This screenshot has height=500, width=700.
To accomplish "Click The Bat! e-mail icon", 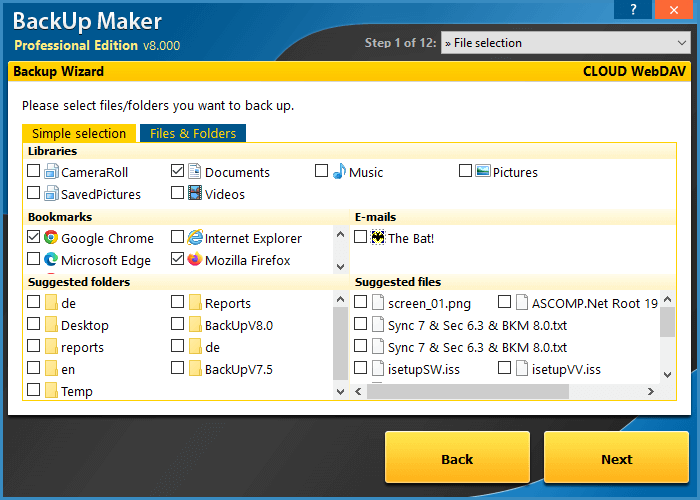I will pos(378,238).
